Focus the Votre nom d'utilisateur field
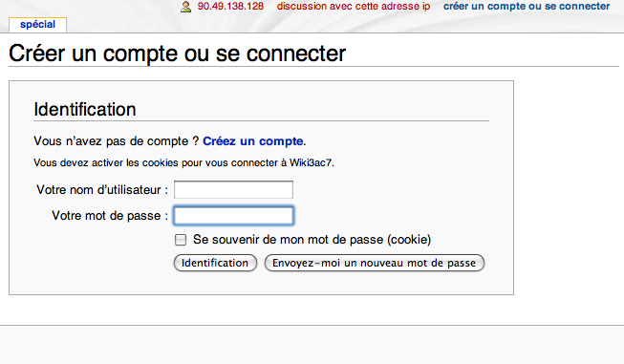The width and height of the screenshot is (624, 364). [233, 190]
